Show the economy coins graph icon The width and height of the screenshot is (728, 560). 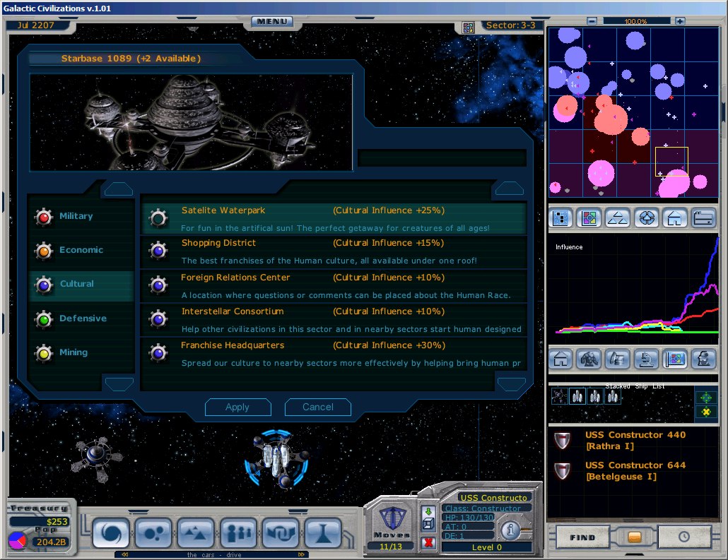618,359
